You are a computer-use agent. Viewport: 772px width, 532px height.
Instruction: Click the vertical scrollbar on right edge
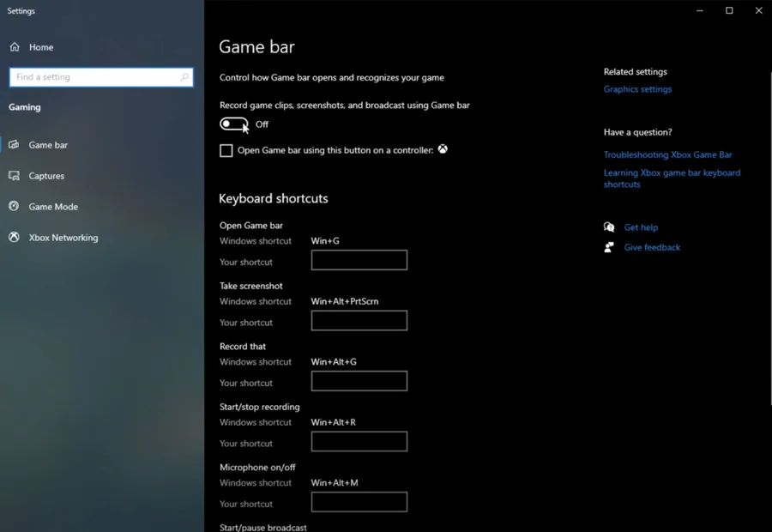pos(770,239)
